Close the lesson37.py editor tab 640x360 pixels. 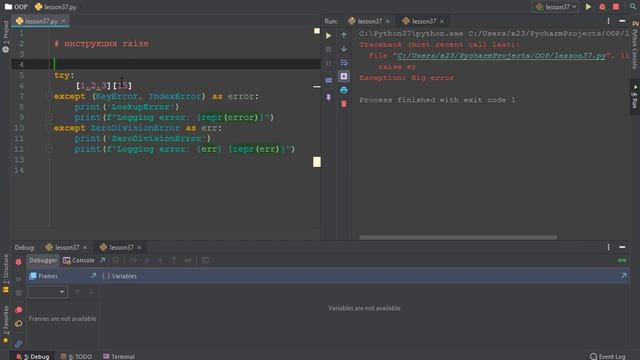click(x=63, y=21)
